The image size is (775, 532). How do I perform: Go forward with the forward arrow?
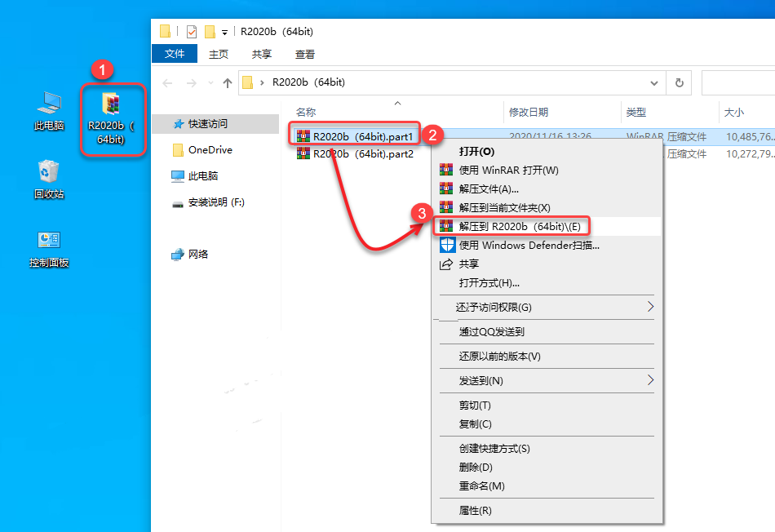pos(191,82)
